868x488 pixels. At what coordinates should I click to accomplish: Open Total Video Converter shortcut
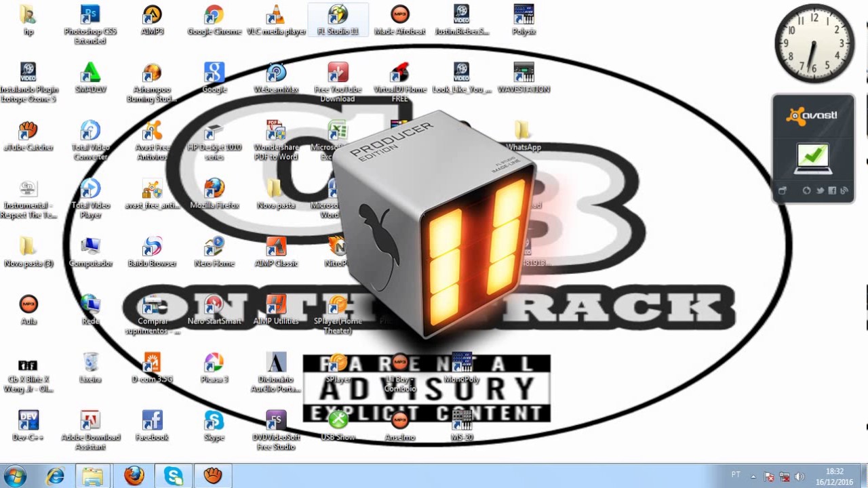coord(90,140)
